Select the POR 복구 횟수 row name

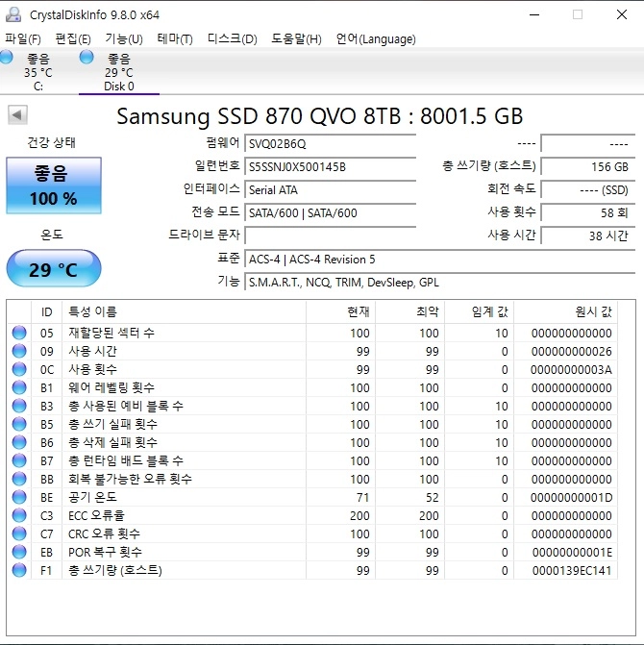106,552
